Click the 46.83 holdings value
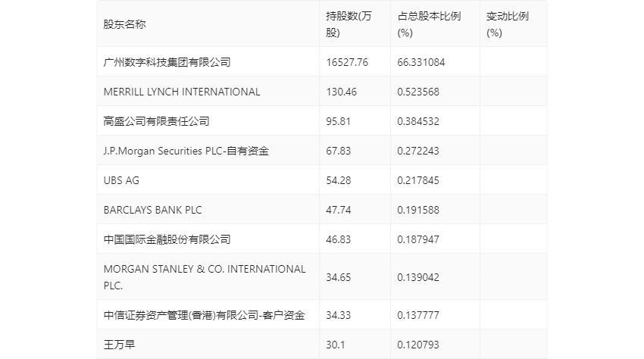 click(x=339, y=239)
